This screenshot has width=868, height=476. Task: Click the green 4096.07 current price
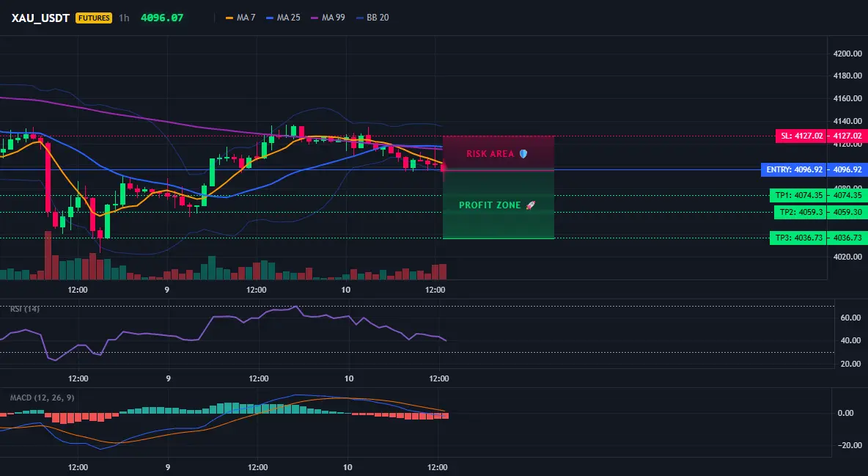[x=161, y=18]
